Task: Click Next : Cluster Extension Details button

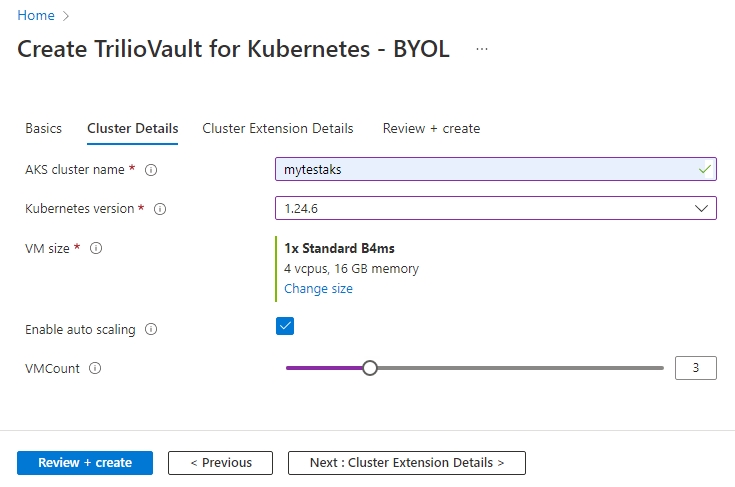Action: tap(406, 463)
